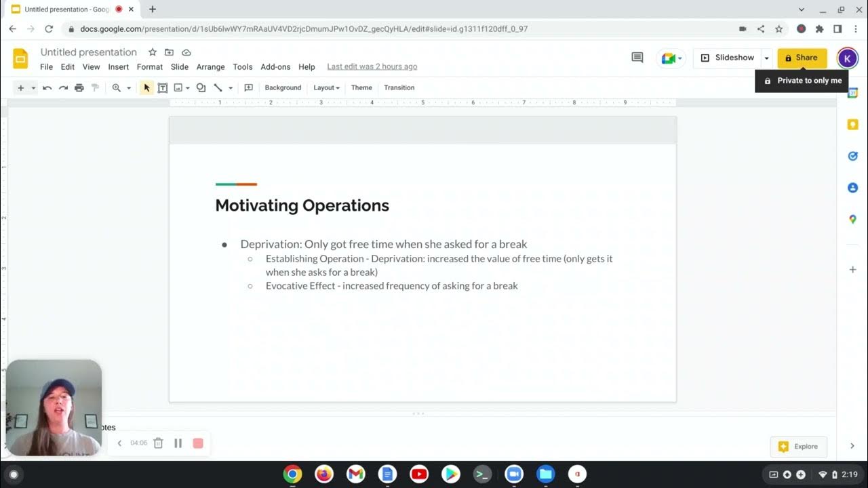Open the Slide menu
This screenshot has width=868, height=488.
pos(180,67)
